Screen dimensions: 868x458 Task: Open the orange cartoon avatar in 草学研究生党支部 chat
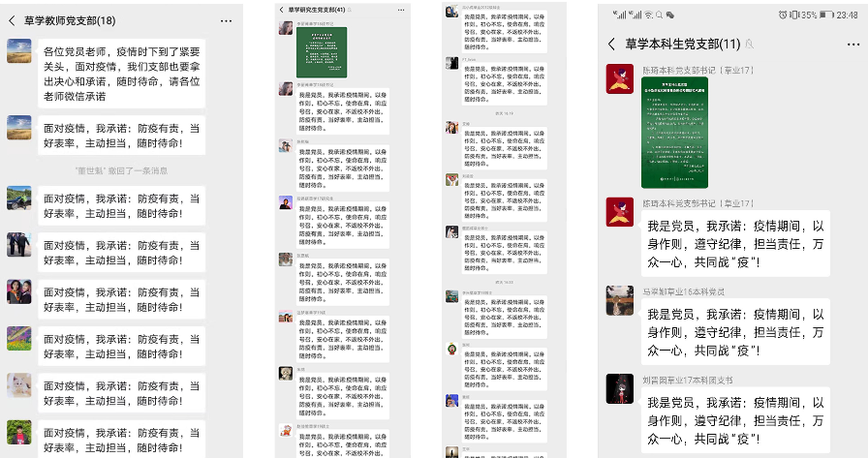(286, 430)
